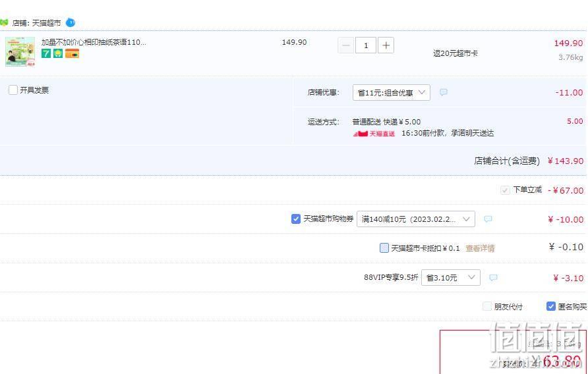The image size is (588, 374).
Task: Open the tissue product thumbnail
Action: 20,51
